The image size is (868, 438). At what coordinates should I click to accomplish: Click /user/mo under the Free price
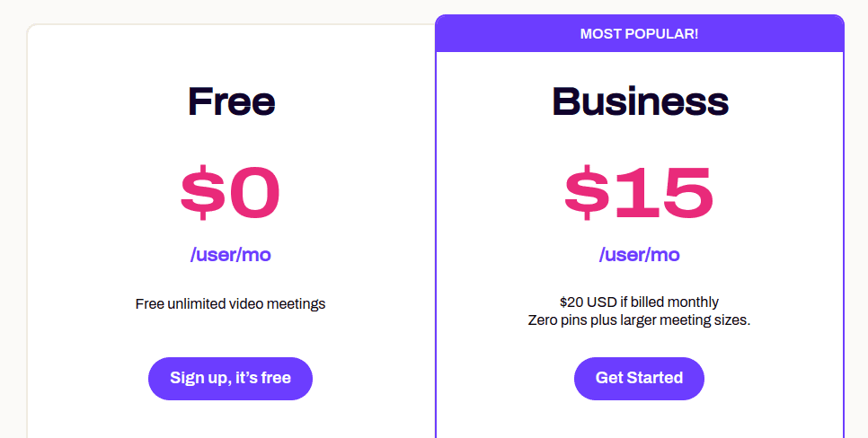pos(230,255)
